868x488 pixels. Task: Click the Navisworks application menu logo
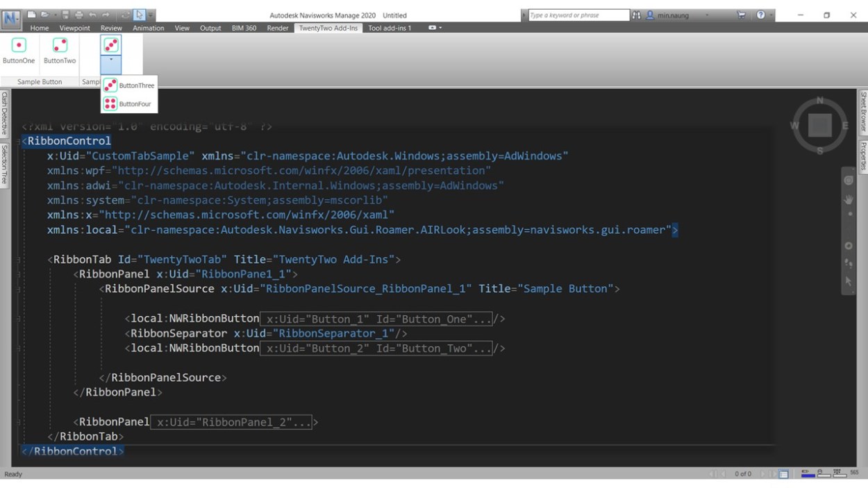(11, 19)
